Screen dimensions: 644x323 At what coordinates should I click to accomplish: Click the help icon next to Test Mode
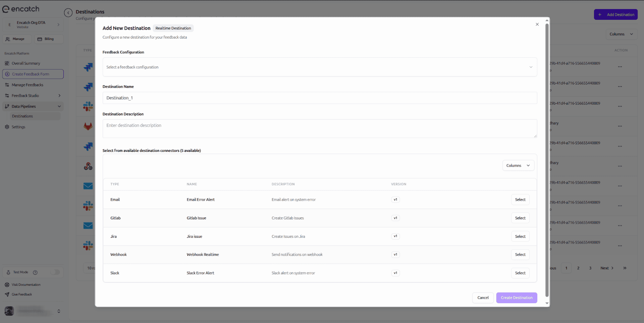pos(35,272)
